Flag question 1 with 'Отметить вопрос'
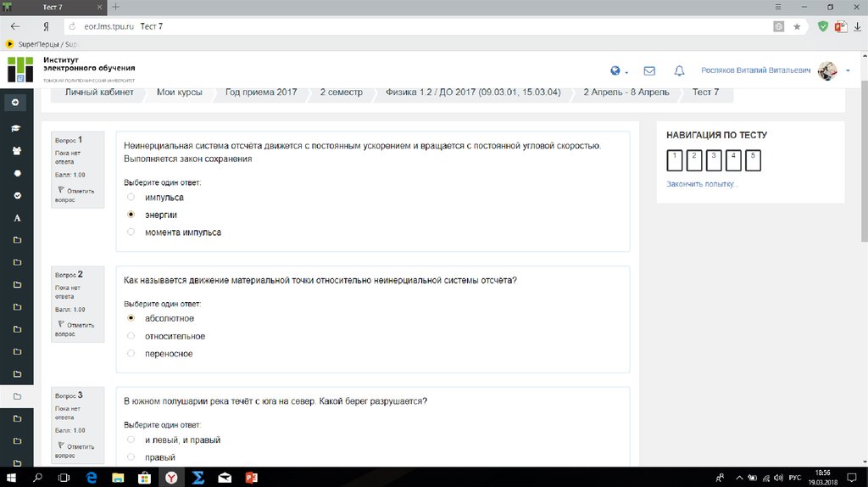Screen dimensions: 868x487 75,195
